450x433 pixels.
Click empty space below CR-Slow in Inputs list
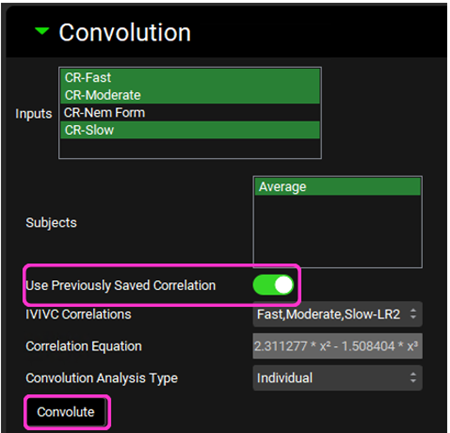click(x=190, y=148)
